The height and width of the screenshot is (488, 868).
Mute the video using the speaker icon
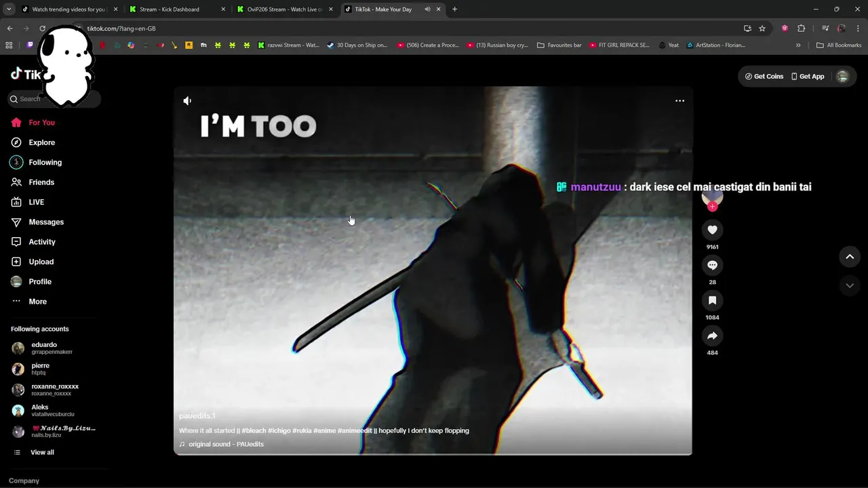point(187,101)
